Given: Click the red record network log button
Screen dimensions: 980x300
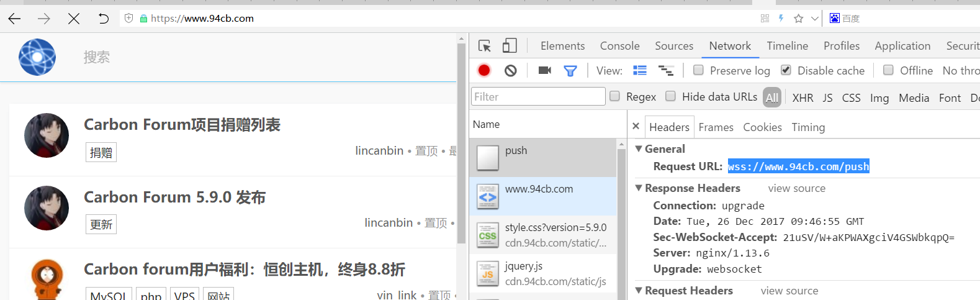Looking at the screenshot, I should (484, 71).
